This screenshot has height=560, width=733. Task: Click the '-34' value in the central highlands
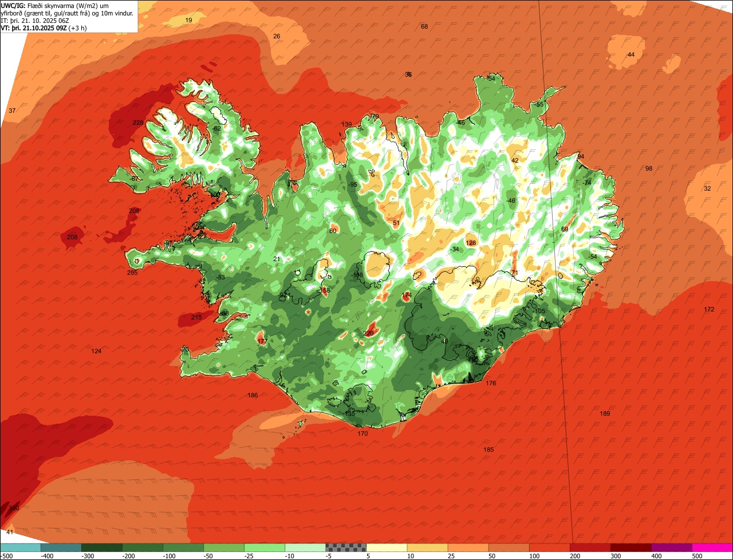(455, 250)
